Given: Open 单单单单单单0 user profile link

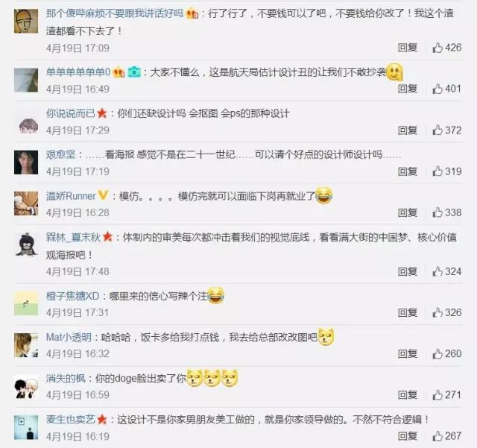Looking at the screenshot, I should coord(78,72).
